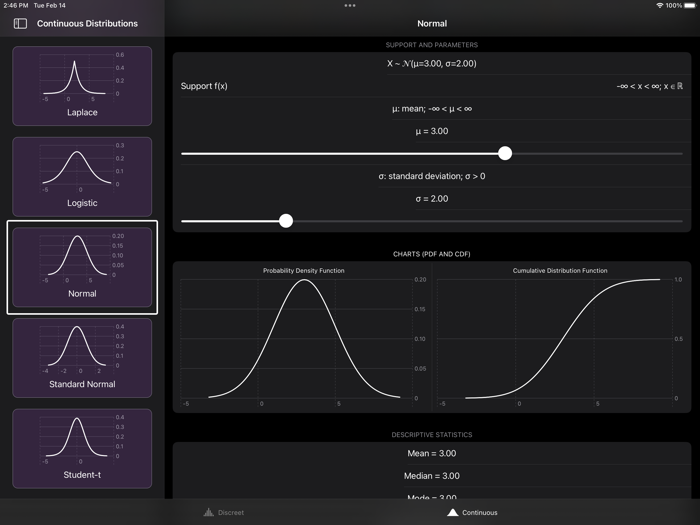Click the mean μ slider knob
700x525 pixels.
[505, 154]
